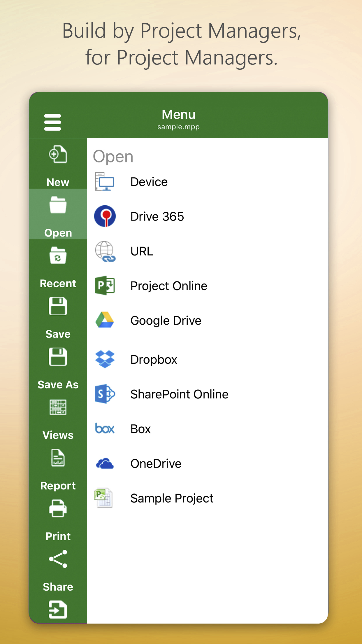
Task: Choose Drive 365 as source
Action: (x=157, y=217)
